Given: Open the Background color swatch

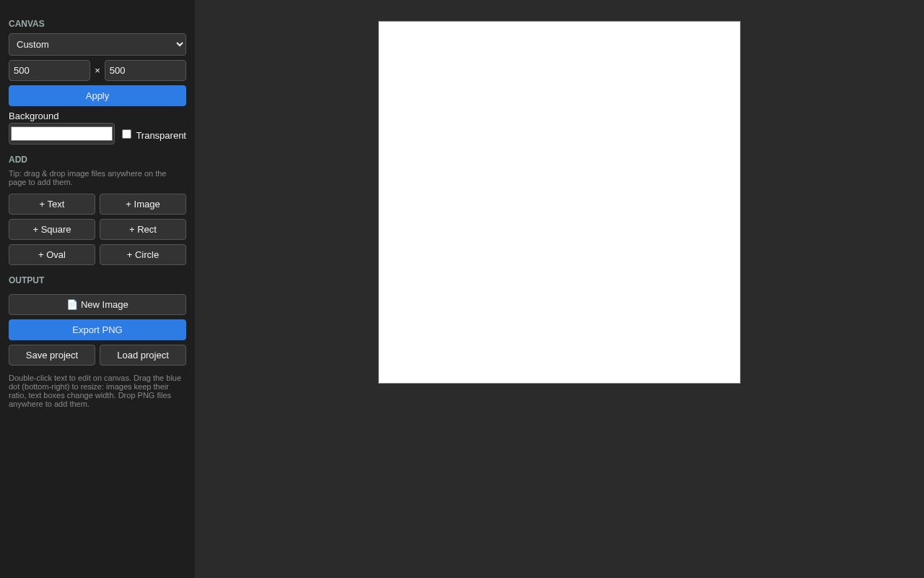Looking at the screenshot, I should click(61, 134).
